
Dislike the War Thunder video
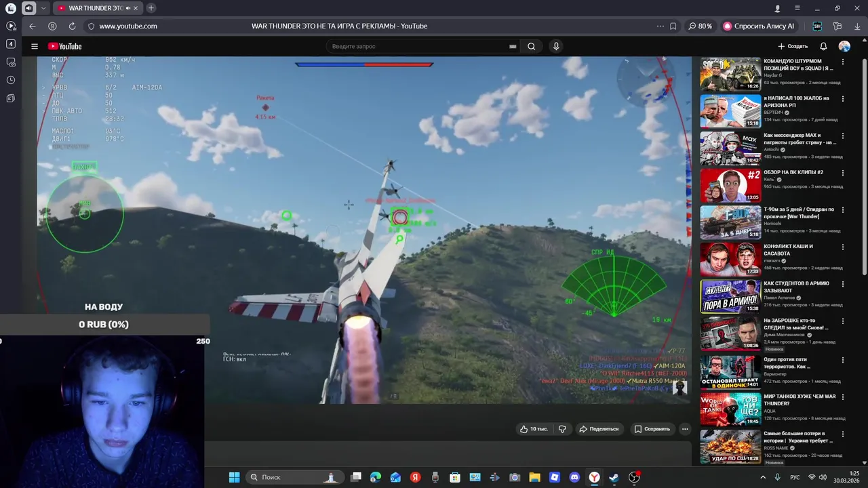562,429
